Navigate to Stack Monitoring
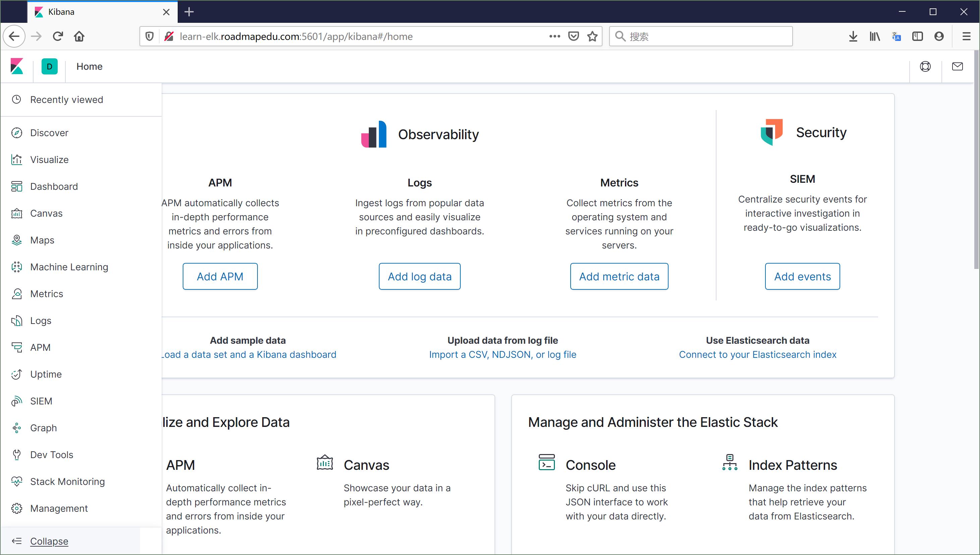Image resolution: width=980 pixels, height=555 pixels. (67, 482)
